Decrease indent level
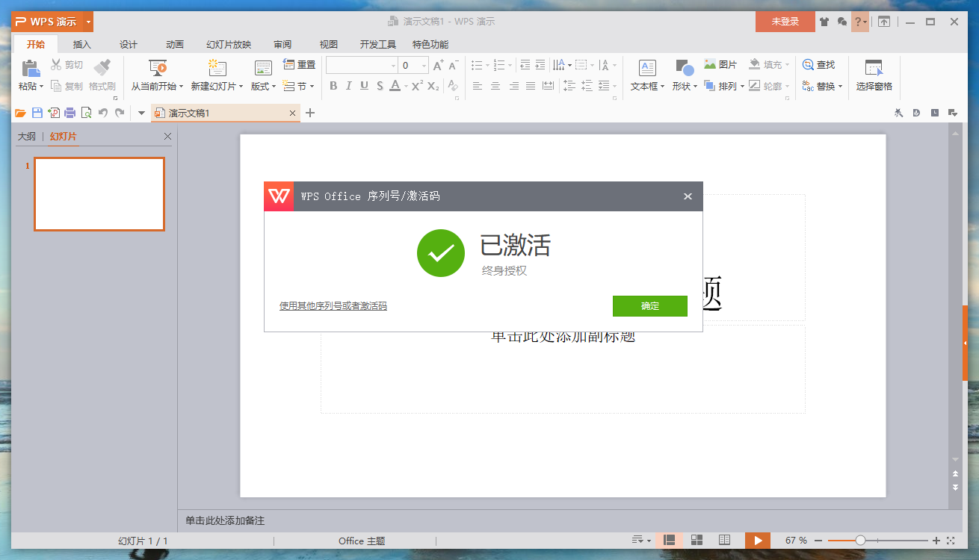The width and height of the screenshot is (979, 560). pos(525,65)
